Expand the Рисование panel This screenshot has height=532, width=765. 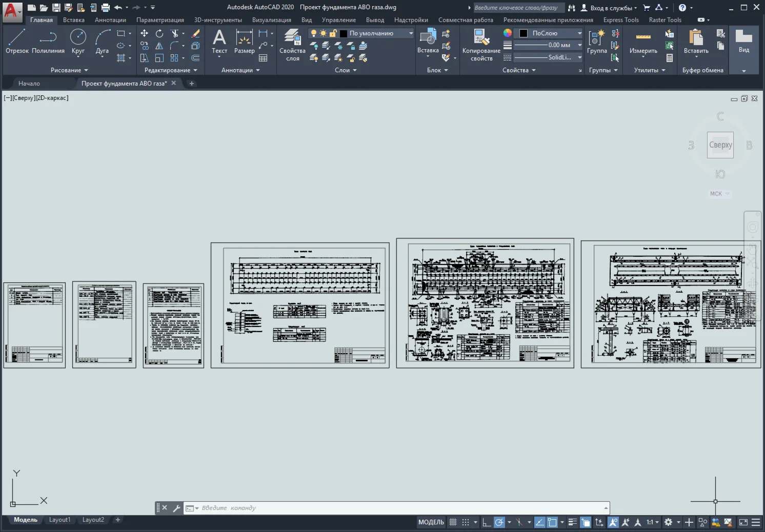point(69,70)
